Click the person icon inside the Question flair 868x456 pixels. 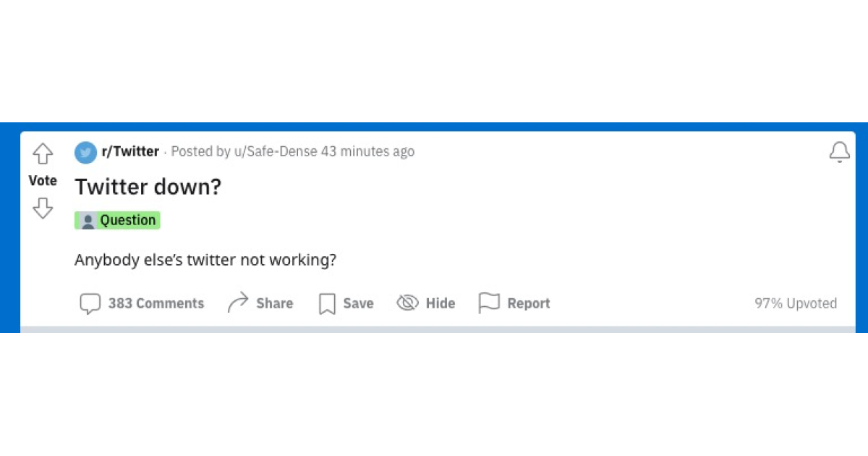88,220
